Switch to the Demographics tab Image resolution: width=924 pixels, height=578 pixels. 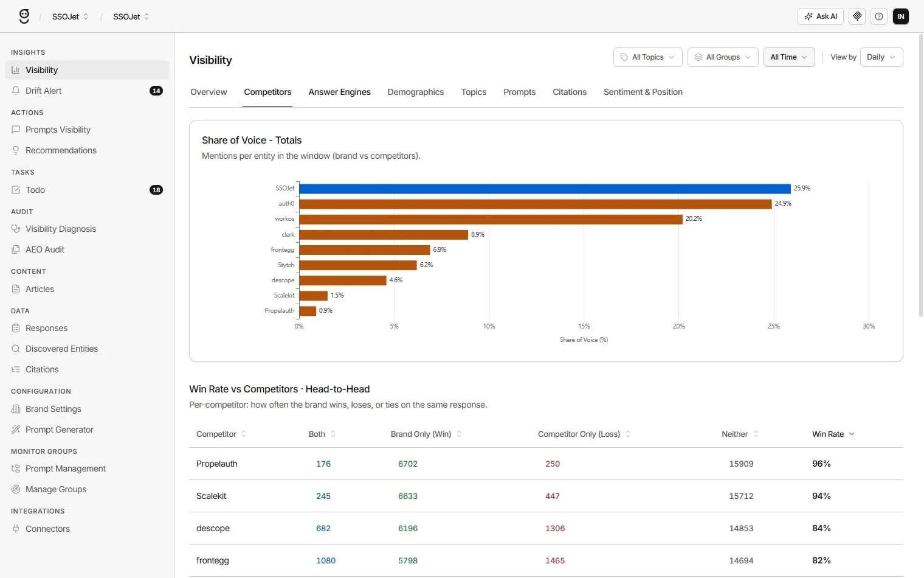[x=416, y=92]
